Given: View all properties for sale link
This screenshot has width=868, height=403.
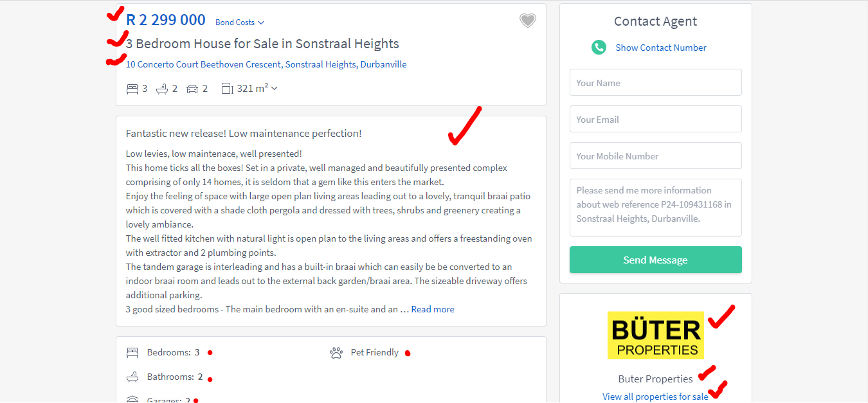Looking at the screenshot, I should point(655,397).
